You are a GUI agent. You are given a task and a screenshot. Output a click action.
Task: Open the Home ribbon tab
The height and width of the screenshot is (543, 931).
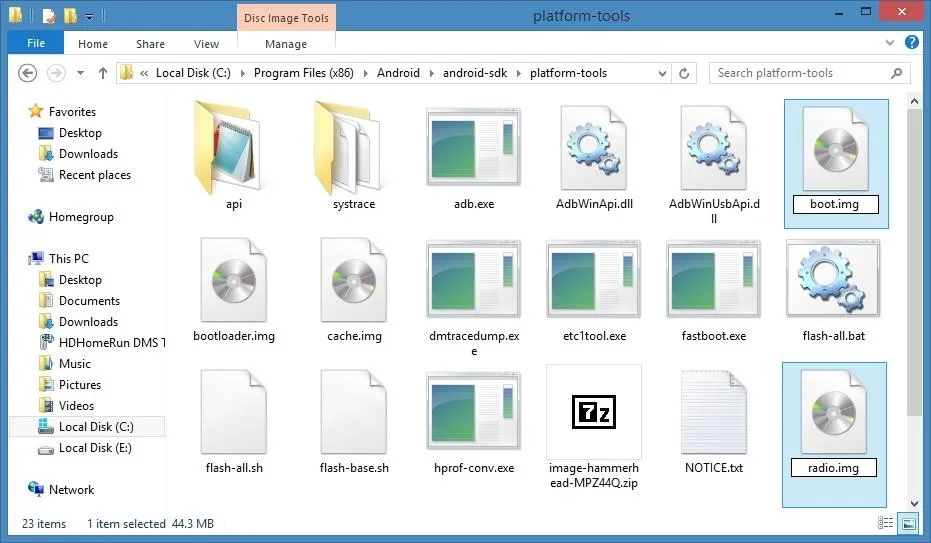point(93,44)
